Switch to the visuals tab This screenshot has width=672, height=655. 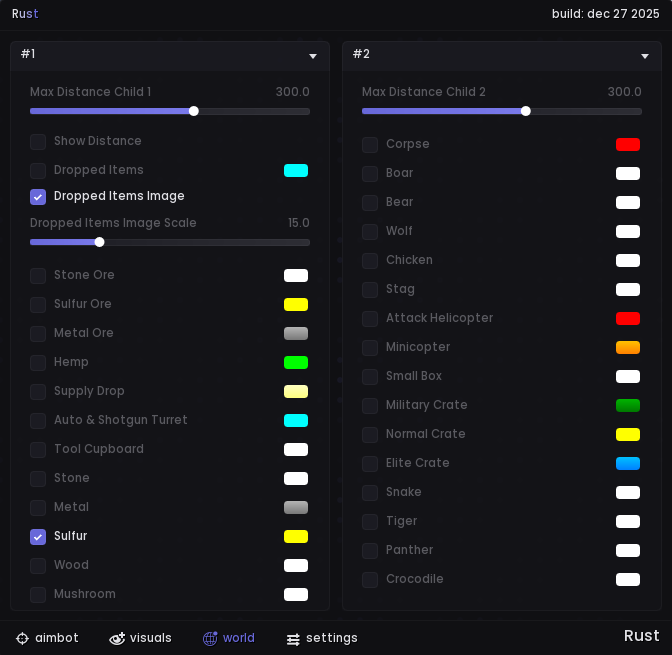[x=140, y=638]
